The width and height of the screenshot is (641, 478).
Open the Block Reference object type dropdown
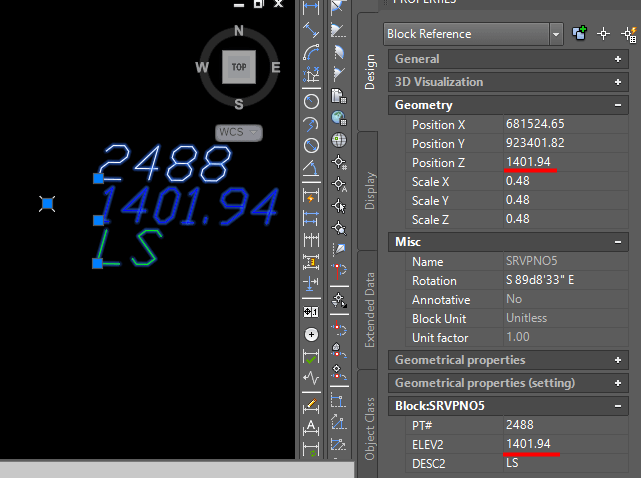point(556,34)
